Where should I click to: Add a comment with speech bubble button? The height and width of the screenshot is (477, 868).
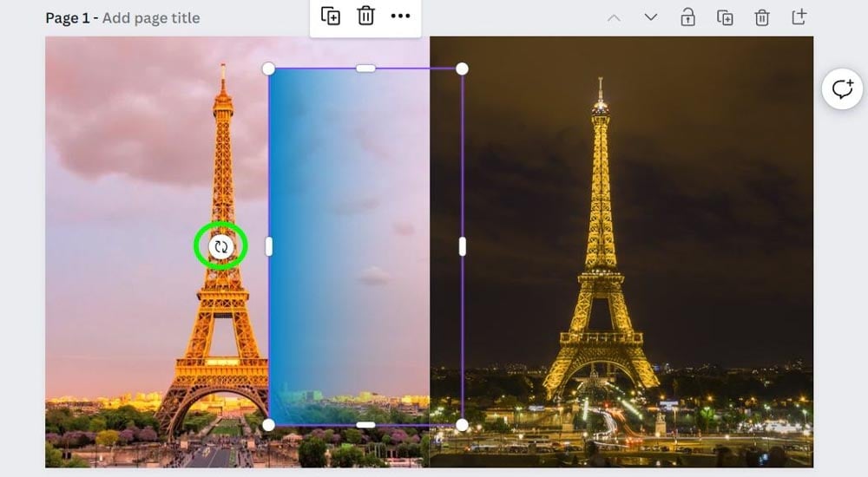coord(842,89)
